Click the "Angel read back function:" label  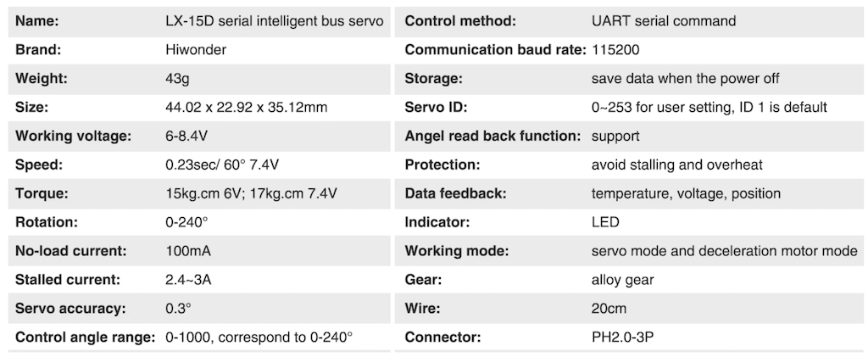[x=492, y=136]
